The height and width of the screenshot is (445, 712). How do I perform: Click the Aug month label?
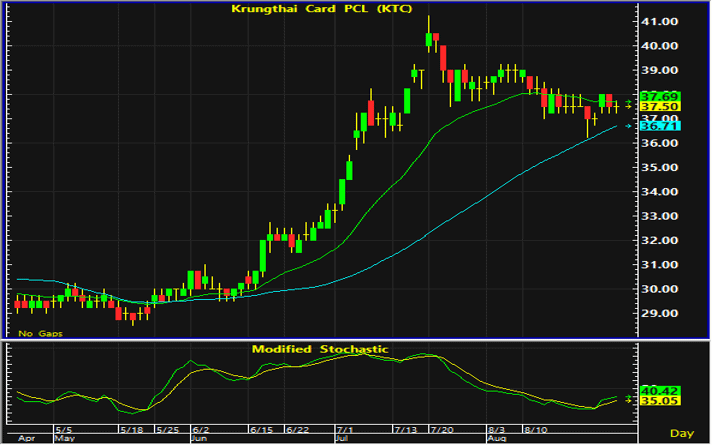[497, 439]
